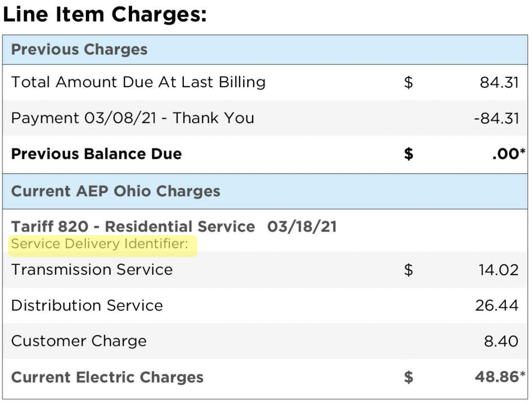Click the 84.31 last billing amount
The width and height of the screenshot is (532, 403).
coord(499,83)
